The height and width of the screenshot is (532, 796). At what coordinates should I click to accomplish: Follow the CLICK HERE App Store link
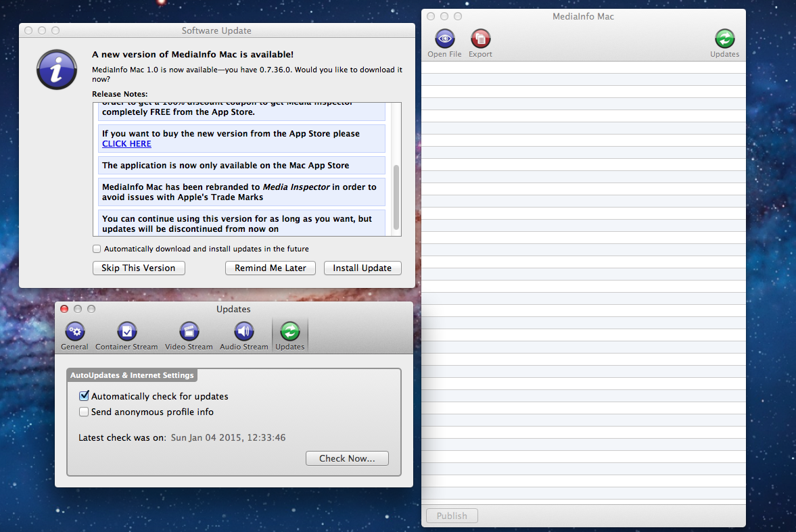[x=126, y=144]
